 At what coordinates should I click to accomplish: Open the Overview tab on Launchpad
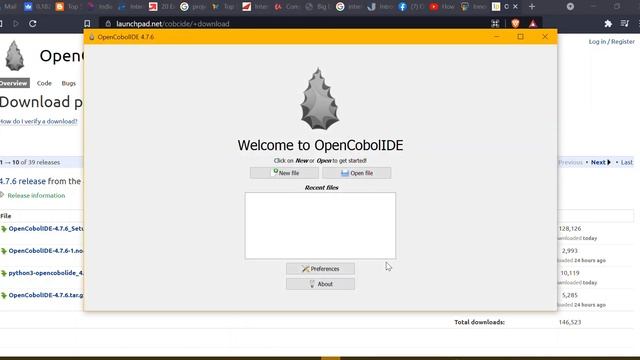click(x=14, y=83)
